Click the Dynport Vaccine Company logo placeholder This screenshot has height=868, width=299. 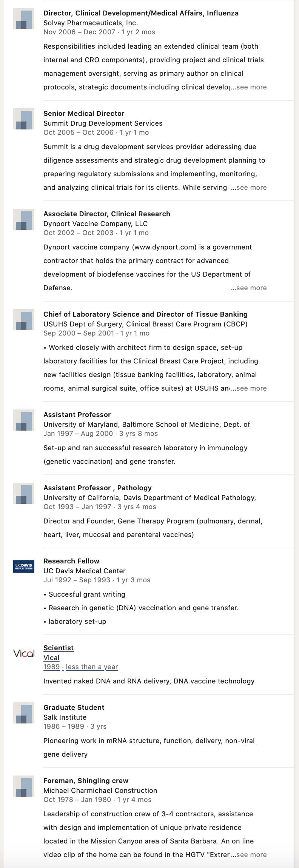(x=24, y=219)
